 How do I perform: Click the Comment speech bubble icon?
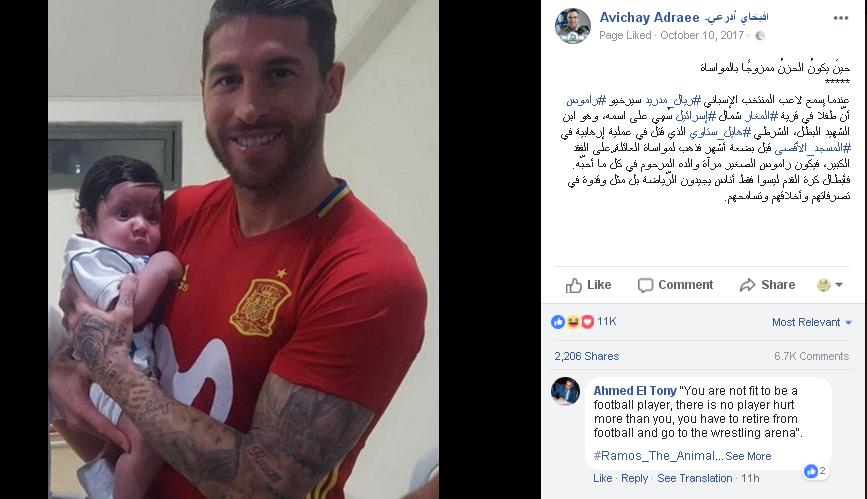(645, 285)
